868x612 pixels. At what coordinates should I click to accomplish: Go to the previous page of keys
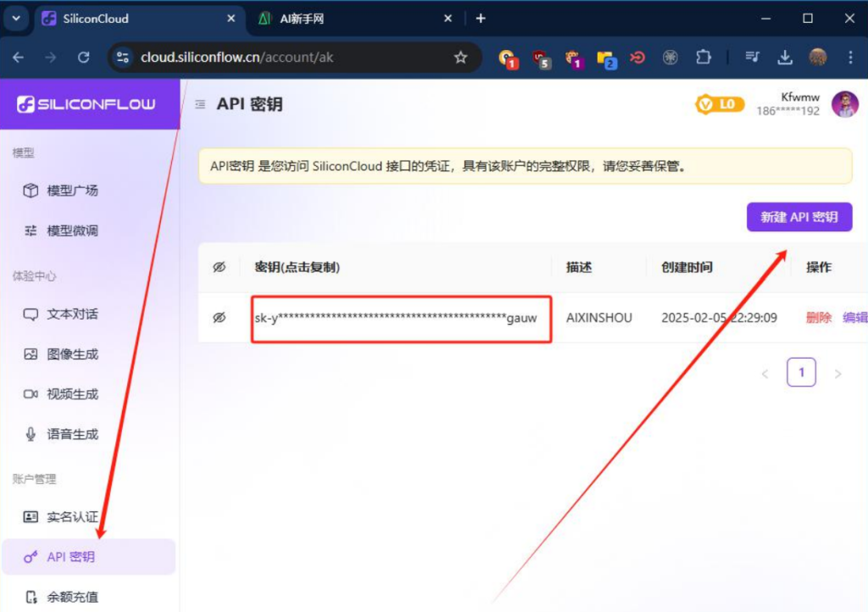coord(765,374)
